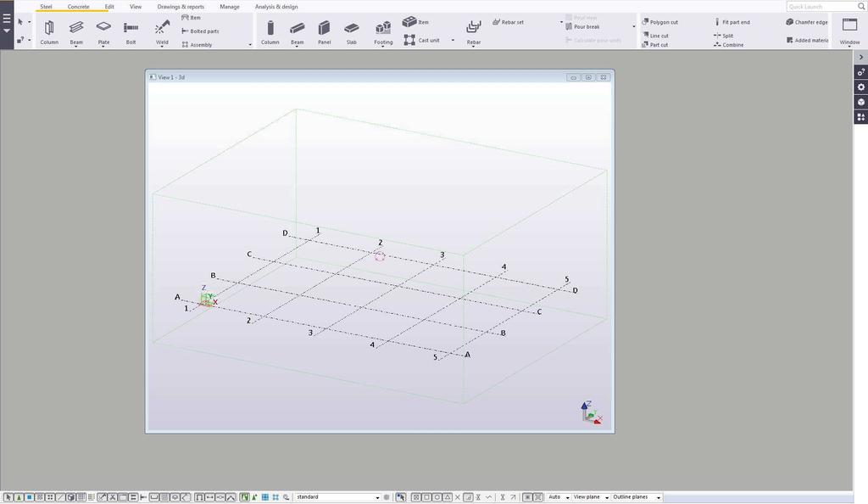Click the Cast unit icon
This screenshot has width=868, height=504.
[x=409, y=40]
